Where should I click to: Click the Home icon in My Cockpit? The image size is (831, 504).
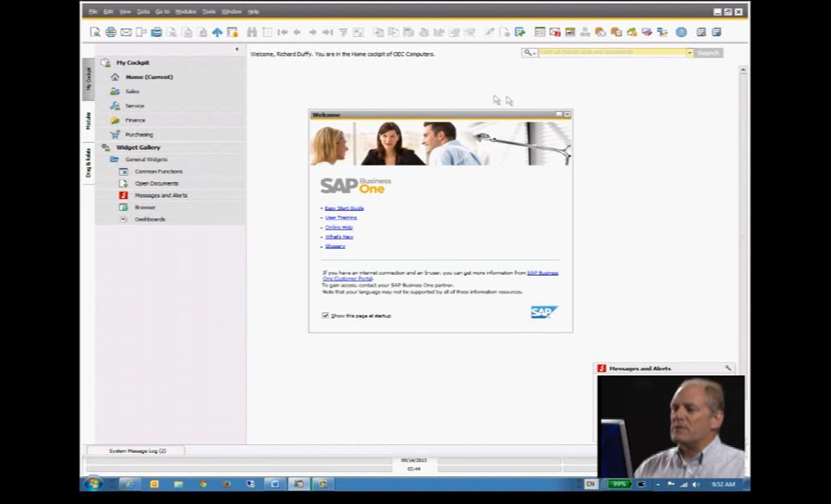pyautogui.click(x=115, y=77)
